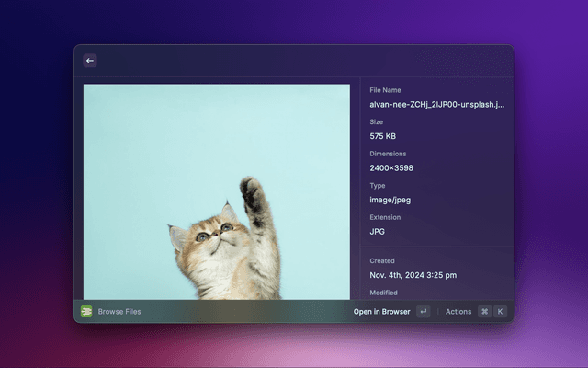The image size is (588, 368).
Task: Click the K key shortcut badge
Action: point(501,311)
